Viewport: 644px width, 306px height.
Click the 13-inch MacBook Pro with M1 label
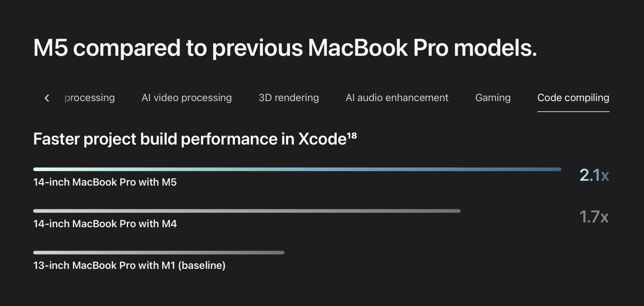pyautogui.click(x=129, y=265)
